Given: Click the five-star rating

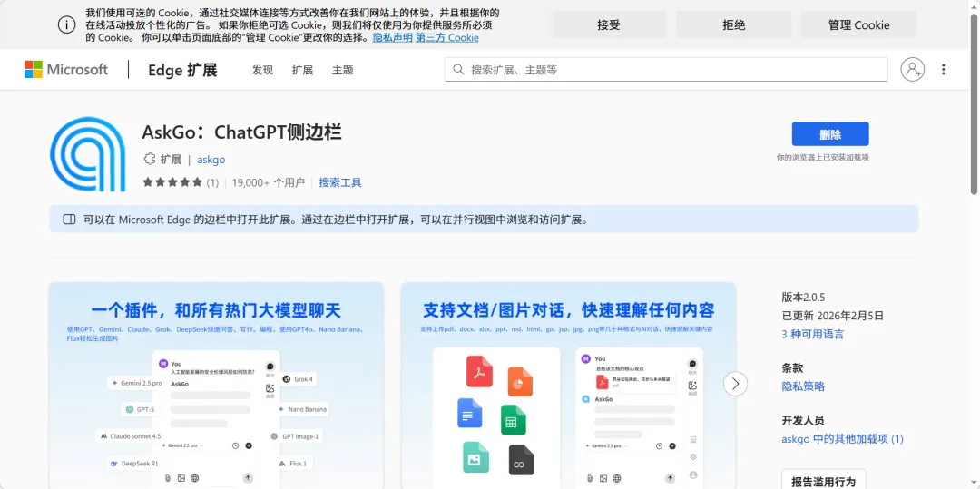Looking at the screenshot, I should point(172,182).
